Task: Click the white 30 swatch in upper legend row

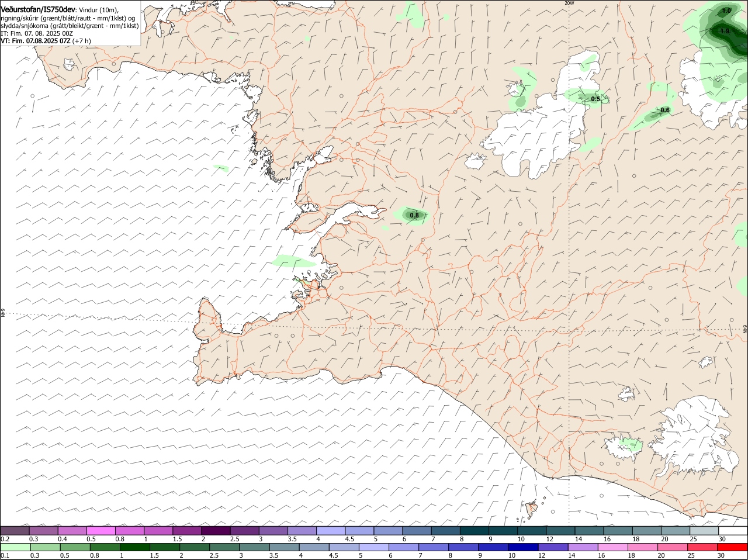Action: [x=733, y=530]
